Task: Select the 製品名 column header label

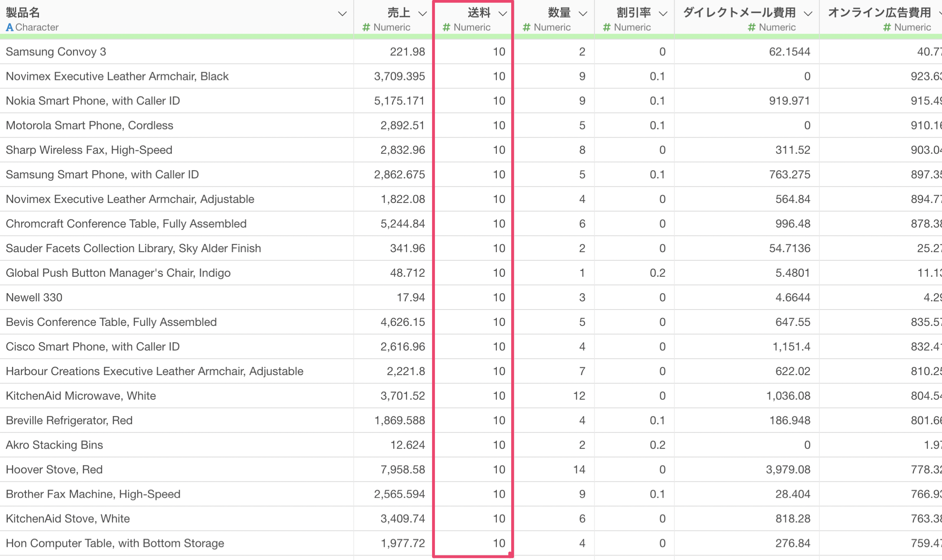Action: coord(23,13)
